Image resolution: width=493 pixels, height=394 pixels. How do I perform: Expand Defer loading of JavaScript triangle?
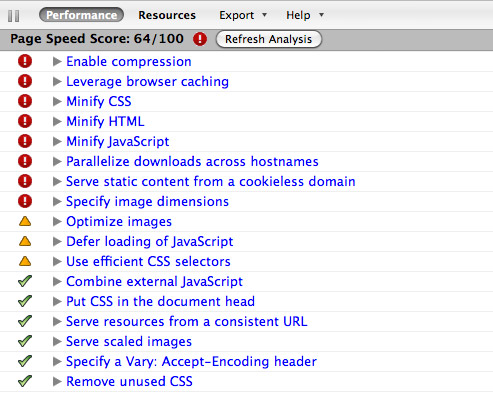[x=57, y=241]
